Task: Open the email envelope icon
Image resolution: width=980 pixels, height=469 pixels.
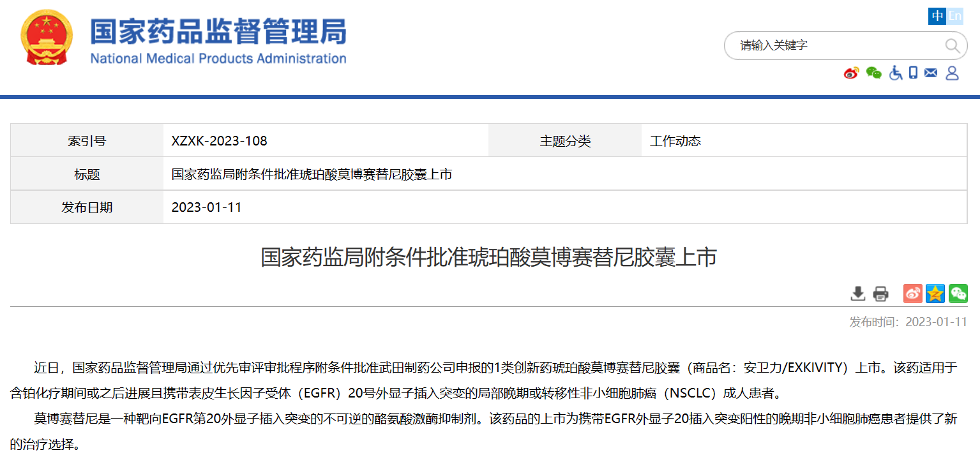Action: (x=931, y=73)
